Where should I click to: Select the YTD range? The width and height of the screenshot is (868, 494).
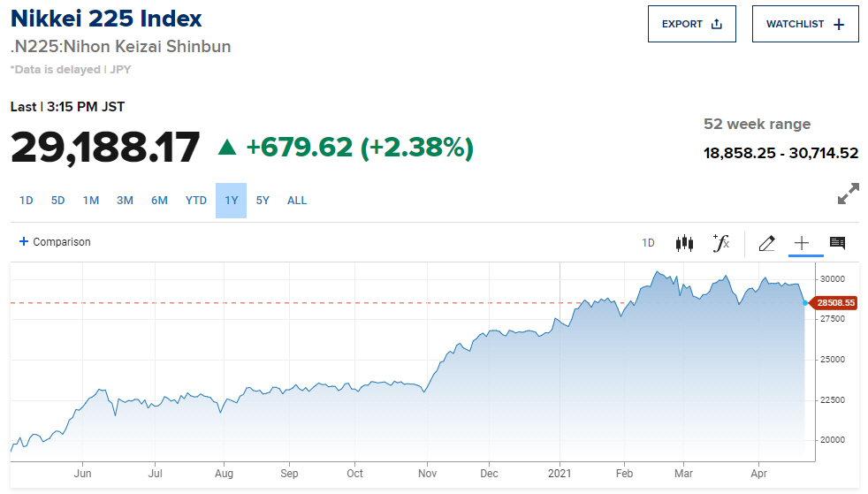pos(196,201)
